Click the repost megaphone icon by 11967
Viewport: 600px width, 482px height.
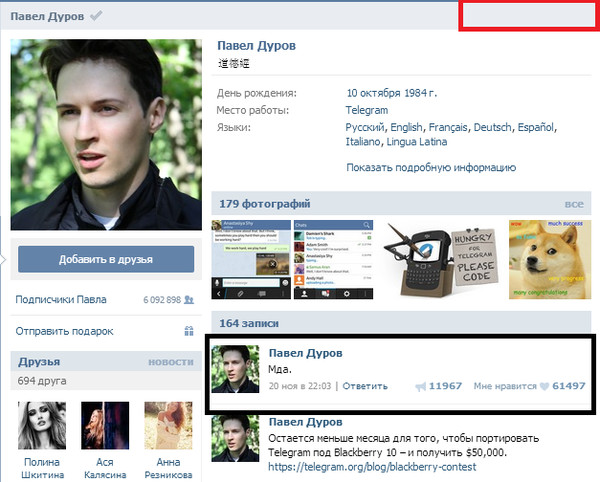pyautogui.click(x=420, y=387)
